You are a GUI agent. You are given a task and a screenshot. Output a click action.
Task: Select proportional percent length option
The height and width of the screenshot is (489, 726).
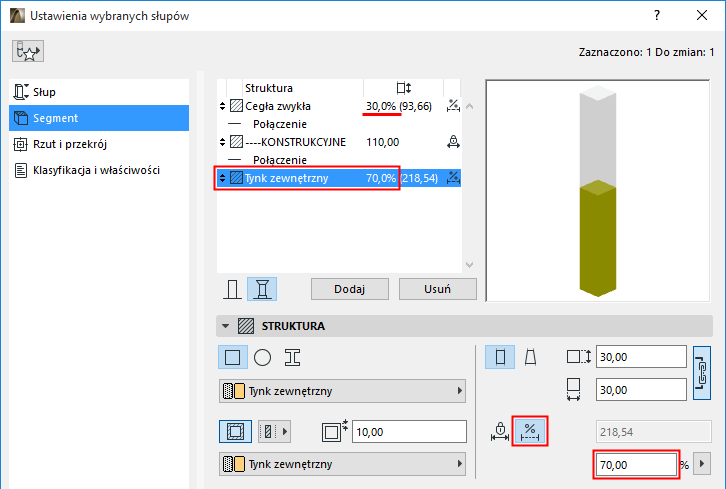tap(530, 431)
